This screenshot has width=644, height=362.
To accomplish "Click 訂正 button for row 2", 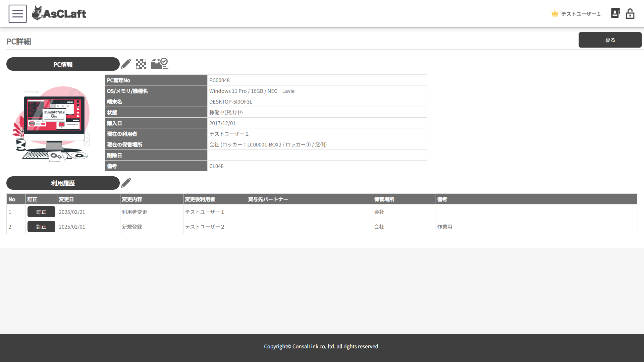I will click(41, 227).
